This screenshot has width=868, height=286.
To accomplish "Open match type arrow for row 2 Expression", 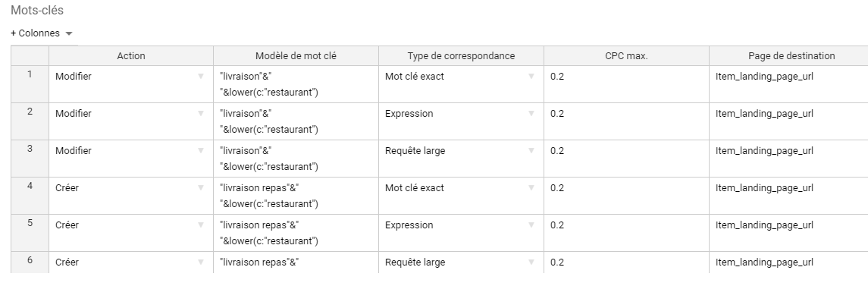I will 531,114.
